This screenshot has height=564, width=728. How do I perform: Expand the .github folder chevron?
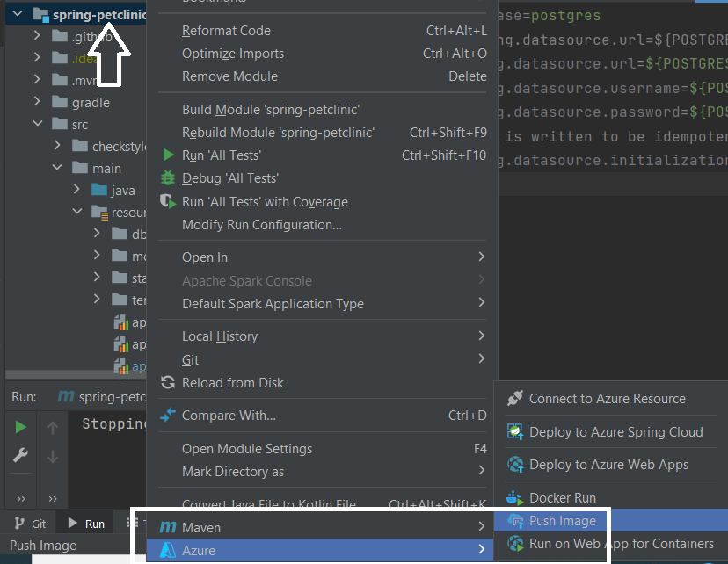pos(37,35)
